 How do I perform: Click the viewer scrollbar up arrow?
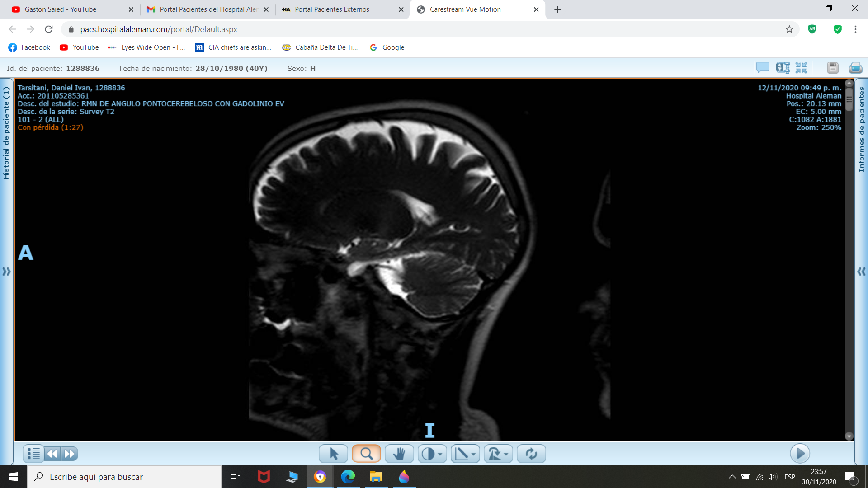click(849, 83)
